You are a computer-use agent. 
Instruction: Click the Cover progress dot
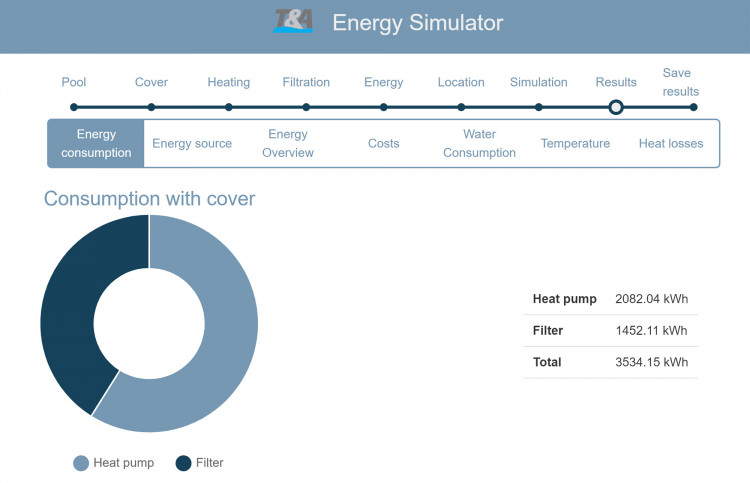click(151, 107)
